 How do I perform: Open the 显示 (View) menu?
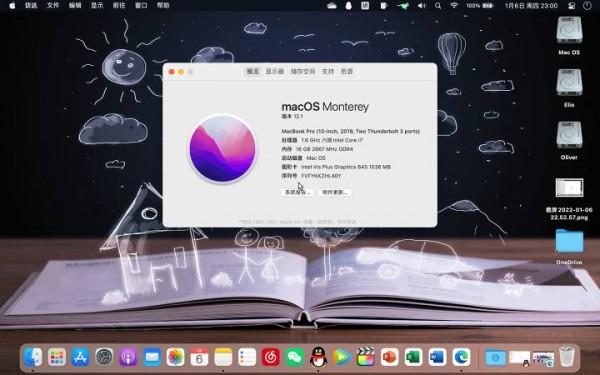97,5
